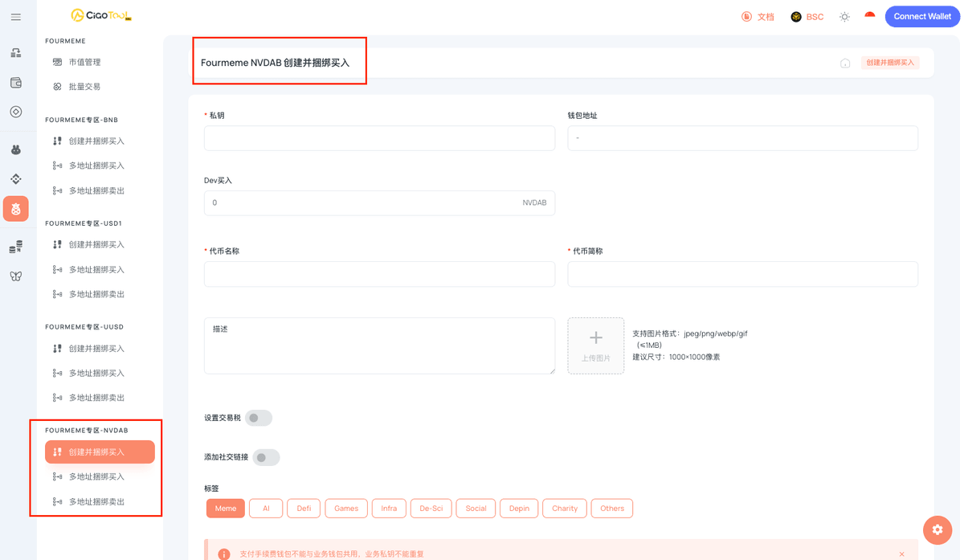Toggle the light/dark theme sun icon
The width and height of the screenshot is (964, 560).
[844, 17]
